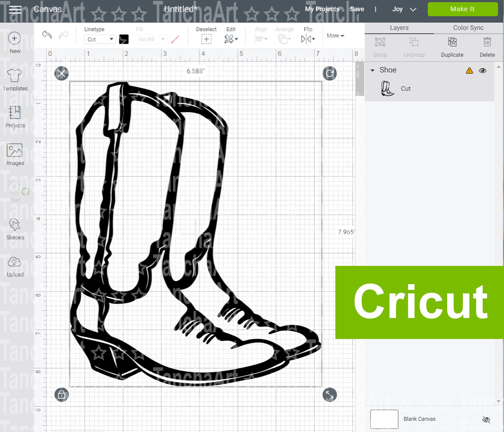Click the green Make It button
Screen dimensions: 504x432
462,9
